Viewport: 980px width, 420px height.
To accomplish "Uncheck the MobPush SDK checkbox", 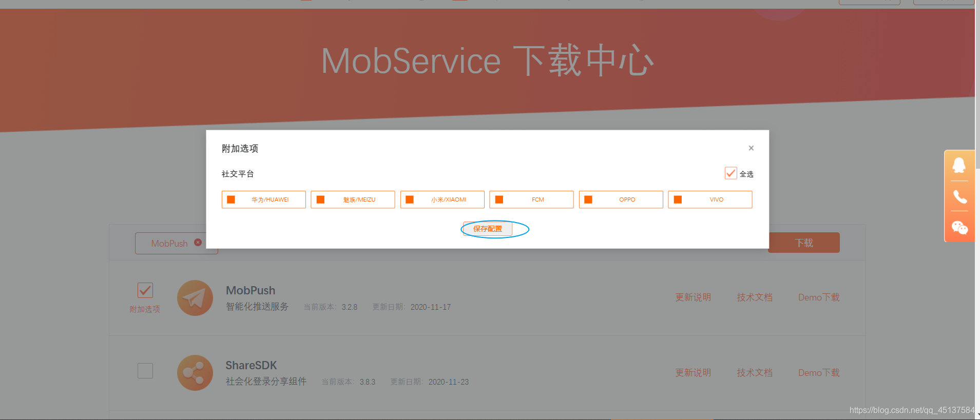I will point(145,290).
